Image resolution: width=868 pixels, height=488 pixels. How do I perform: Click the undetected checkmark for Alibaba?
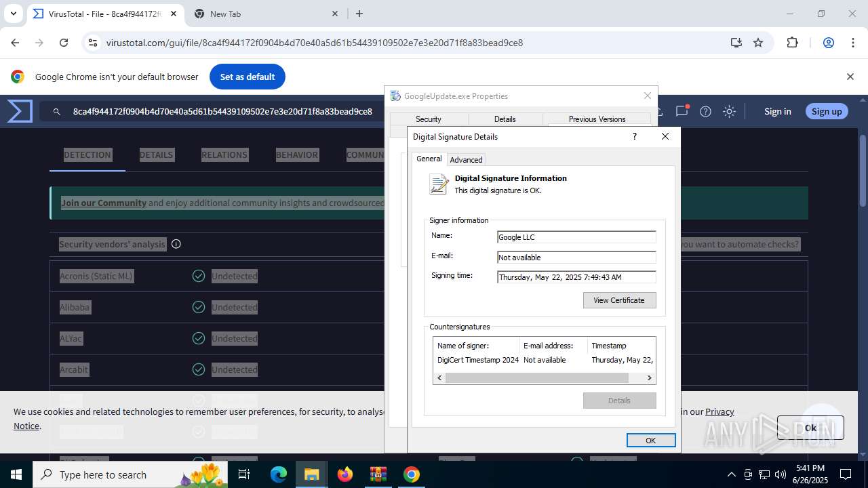pos(199,307)
